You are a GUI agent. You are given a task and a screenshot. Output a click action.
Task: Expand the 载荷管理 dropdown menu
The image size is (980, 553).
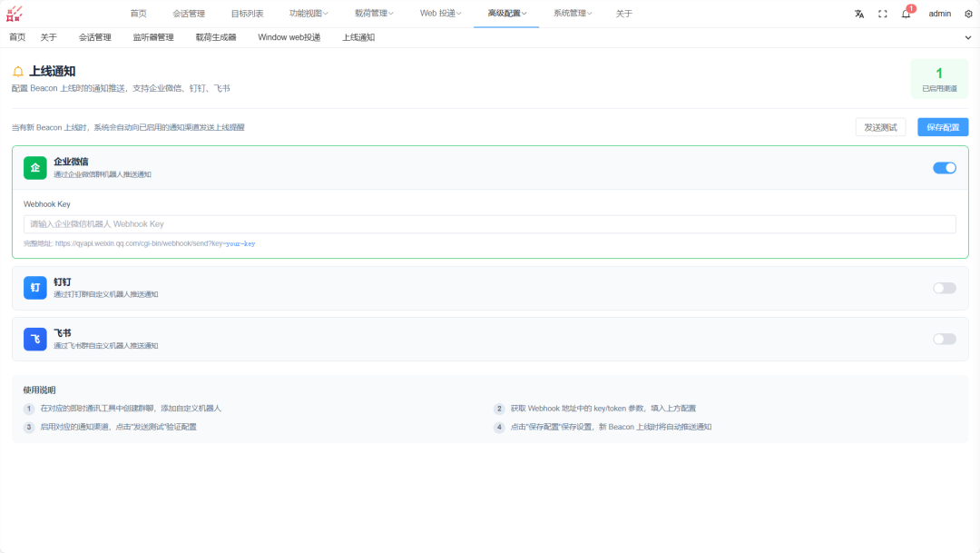[x=374, y=13]
